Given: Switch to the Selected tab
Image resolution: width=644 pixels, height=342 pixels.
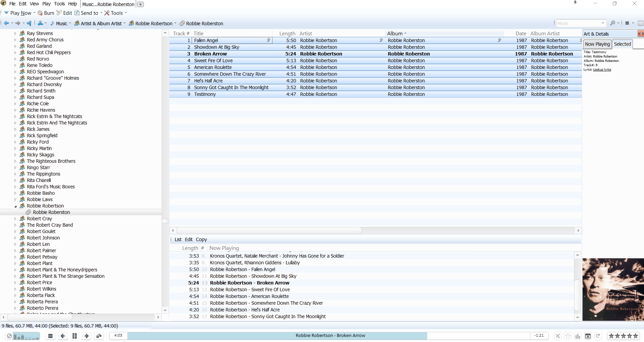Looking at the screenshot, I should pos(622,44).
